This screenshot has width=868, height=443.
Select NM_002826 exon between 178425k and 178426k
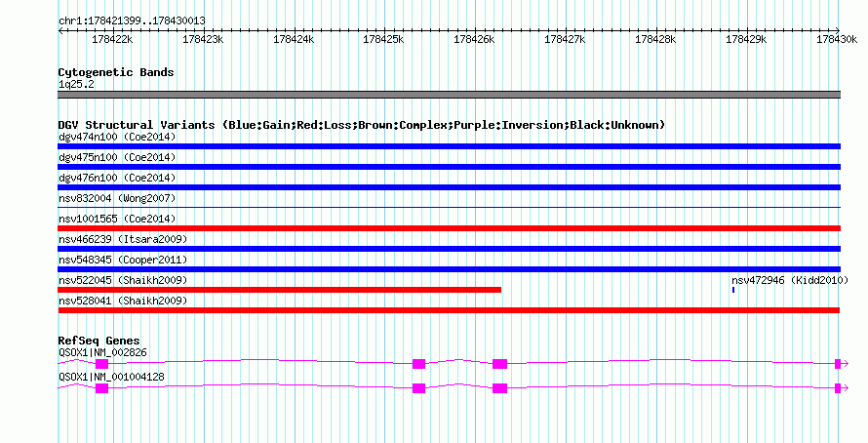pos(419,364)
